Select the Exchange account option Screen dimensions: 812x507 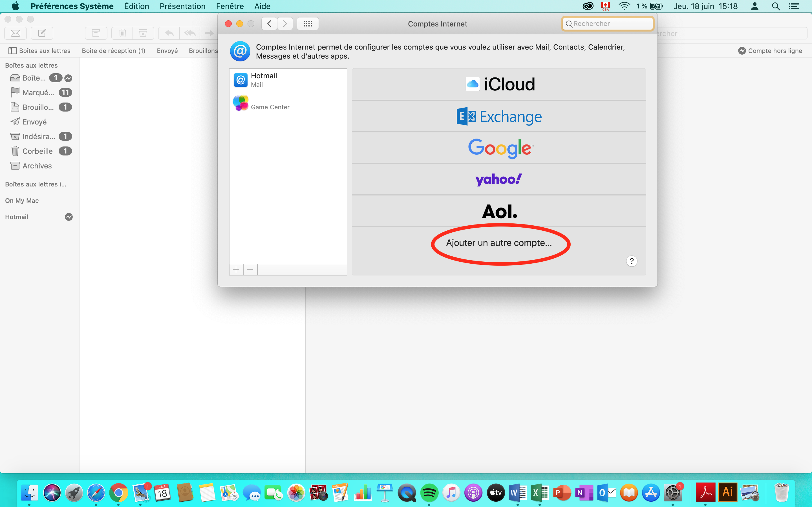tap(499, 116)
